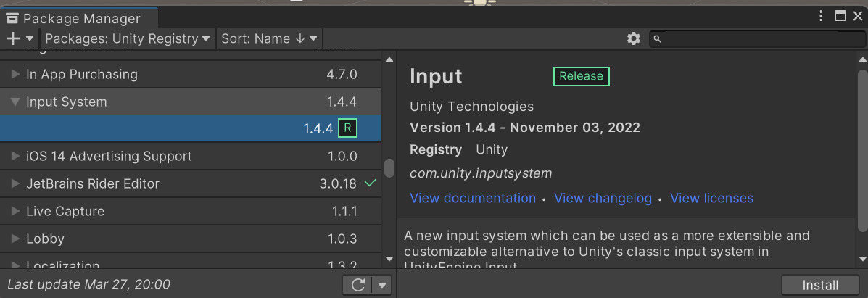
Task: Click the Install button
Action: click(x=820, y=285)
